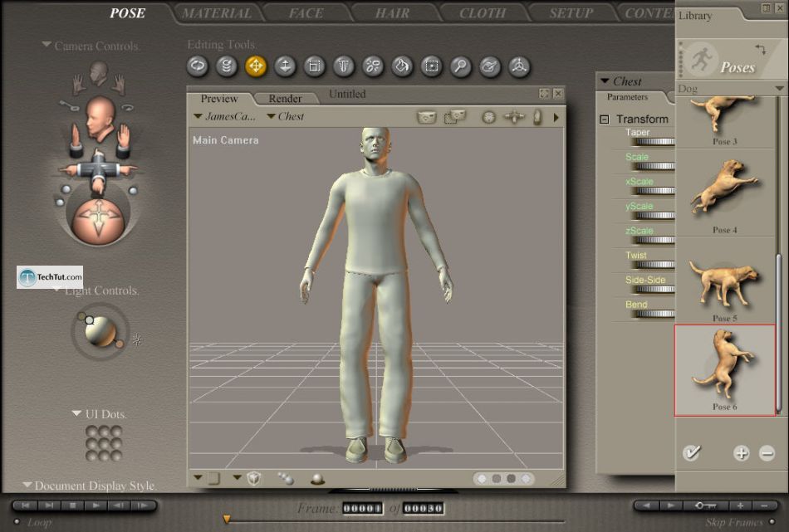This screenshot has height=532, width=789.
Task: Click the Stop animation button
Action: (72, 505)
